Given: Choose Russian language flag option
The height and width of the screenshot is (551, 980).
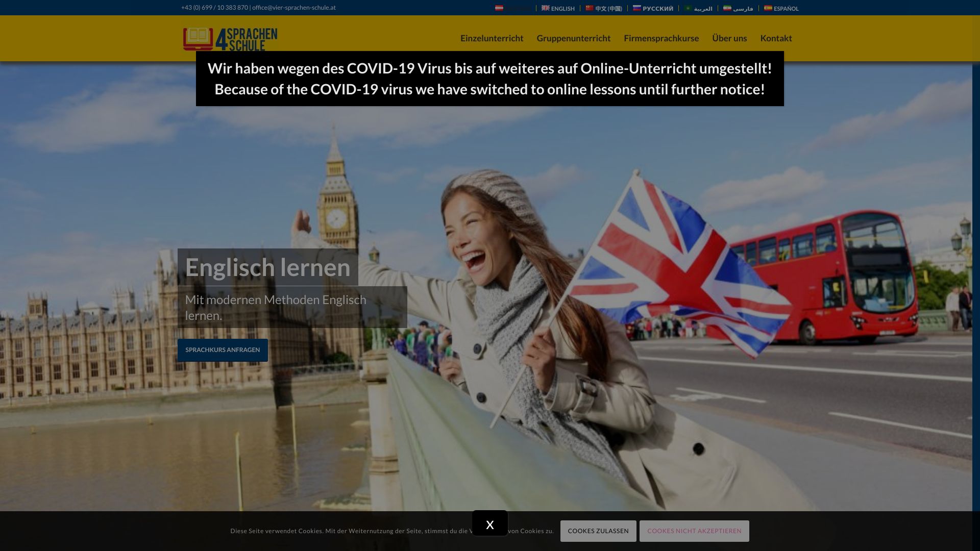Looking at the screenshot, I should click(x=637, y=8).
